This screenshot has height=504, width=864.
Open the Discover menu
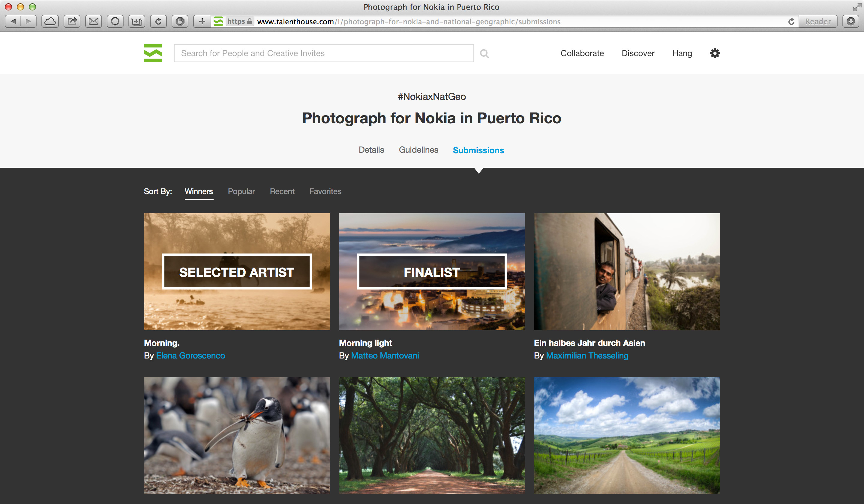coord(638,53)
